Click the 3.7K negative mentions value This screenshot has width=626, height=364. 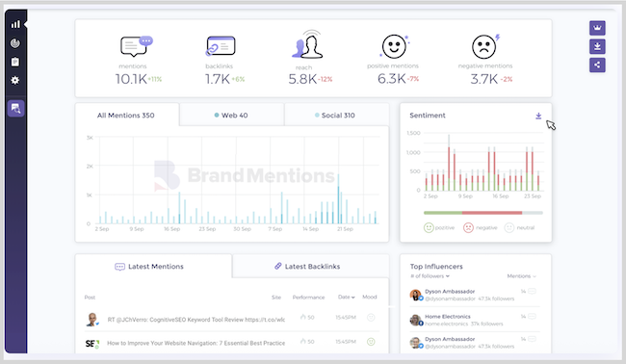point(484,79)
